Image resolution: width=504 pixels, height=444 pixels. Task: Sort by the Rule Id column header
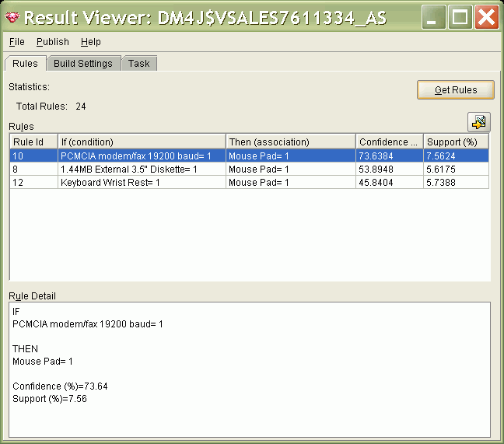click(33, 142)
